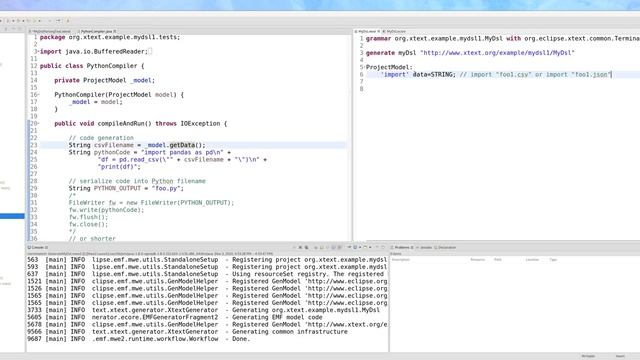
Task: Expand the folded import section at line 3
Action: point(39,51)
